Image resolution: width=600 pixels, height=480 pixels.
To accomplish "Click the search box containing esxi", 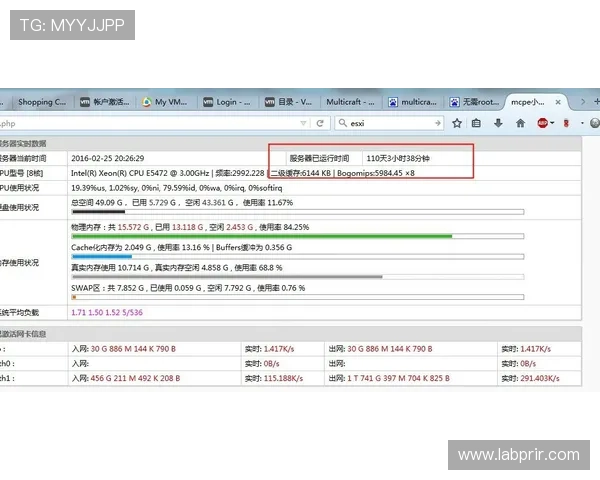I will 389,123.
